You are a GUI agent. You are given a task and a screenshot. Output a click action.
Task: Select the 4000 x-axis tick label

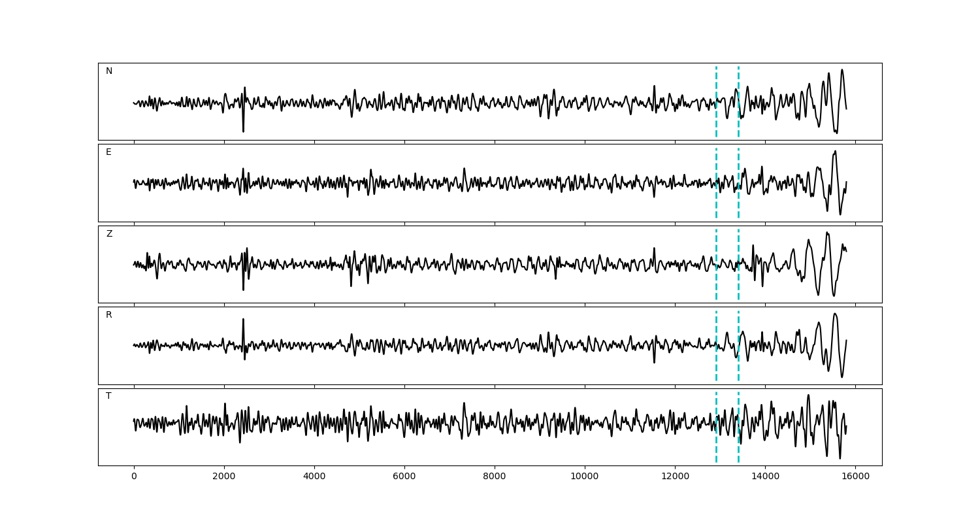(x=314, y=477)
